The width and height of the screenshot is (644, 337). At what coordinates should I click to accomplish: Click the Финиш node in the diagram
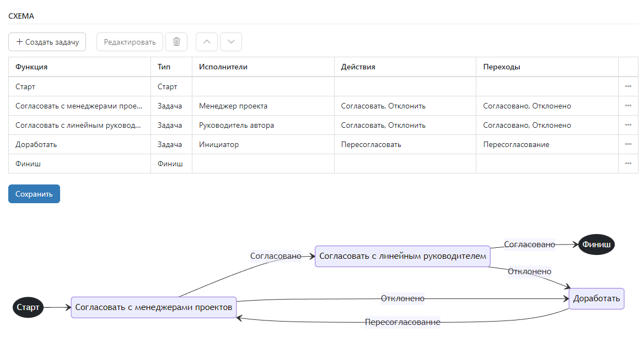point(596,244)
